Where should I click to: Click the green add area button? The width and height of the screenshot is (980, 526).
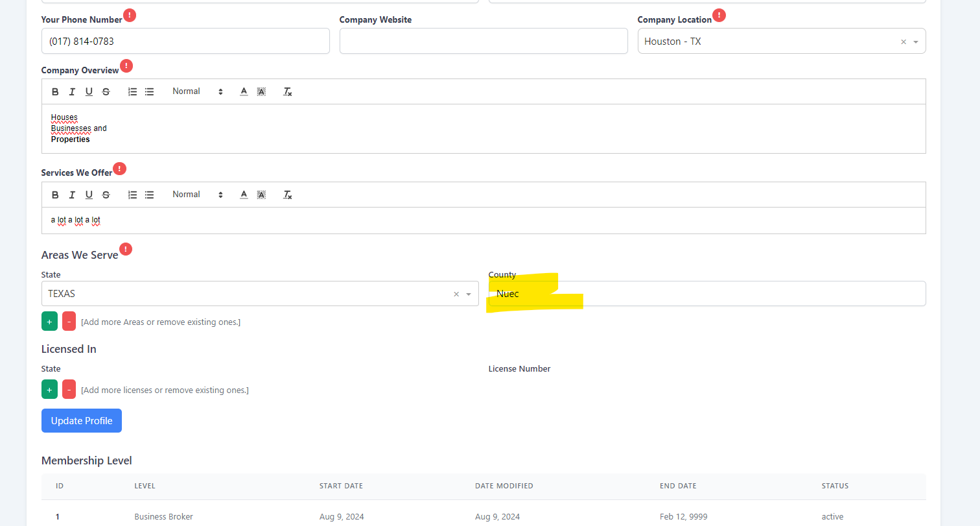click(x=49, y=321)
